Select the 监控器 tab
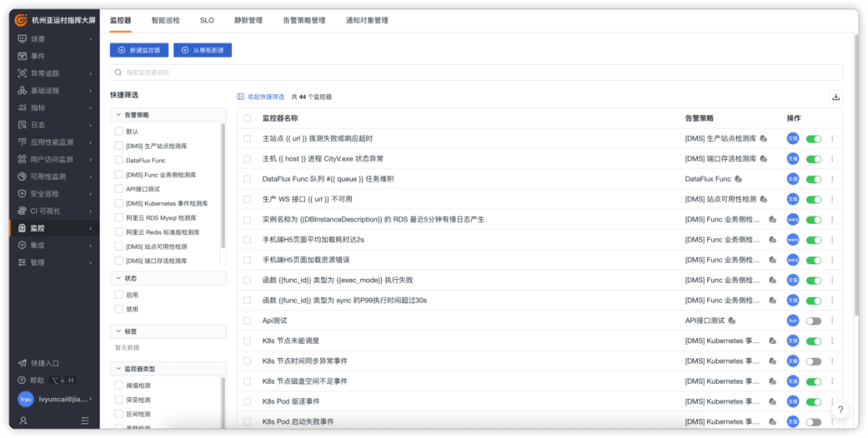This screenshot has width=868, height=438. pyautogui.click(x=120, y=20)
